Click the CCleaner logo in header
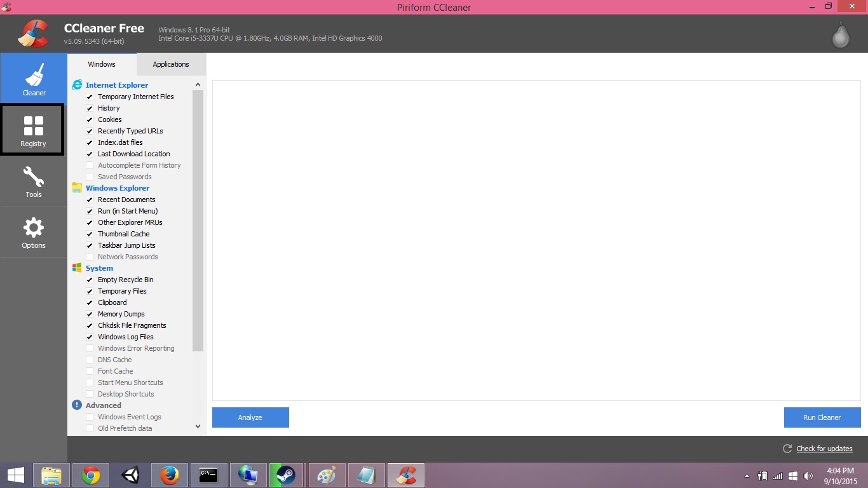Viewport: 868px width, 488px height. click(34, 34)
